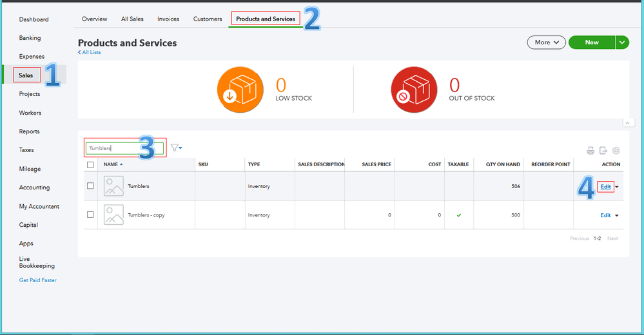Open Expenses in the sidebar

click(32, 56)
